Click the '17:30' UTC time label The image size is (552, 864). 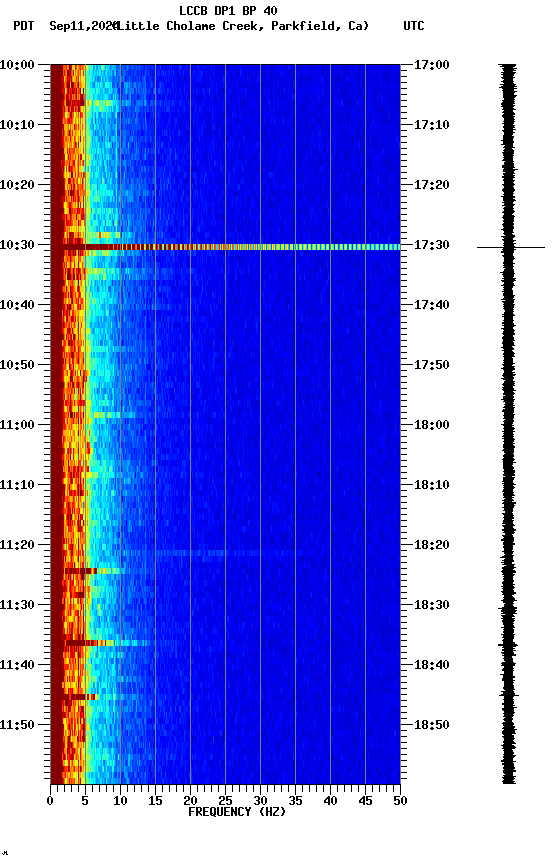pos(432,245)
